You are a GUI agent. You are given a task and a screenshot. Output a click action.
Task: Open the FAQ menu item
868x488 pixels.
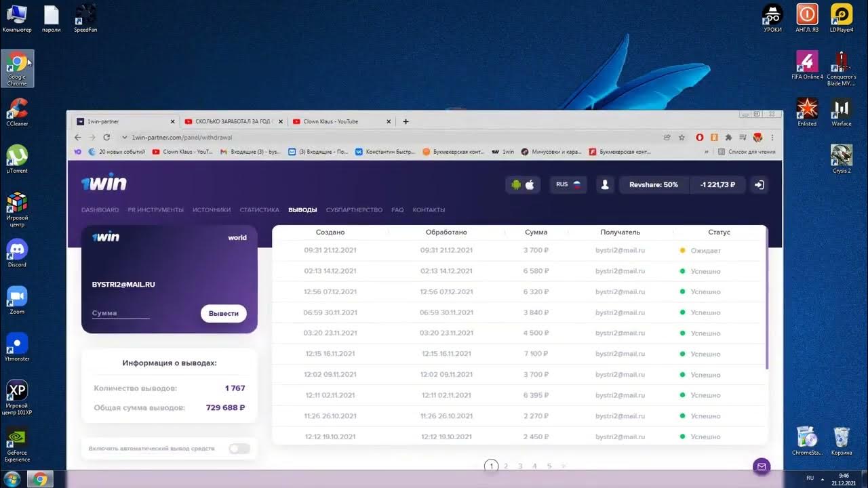[x=397, y=210]
